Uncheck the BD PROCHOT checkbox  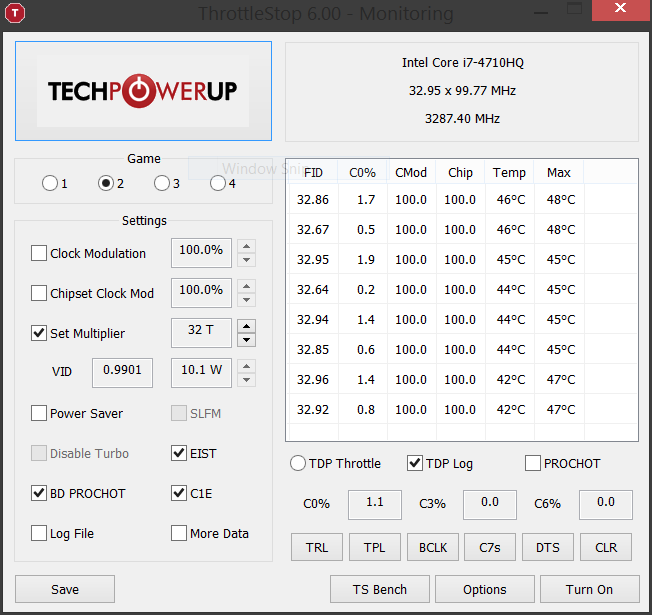tap(39, 493)
